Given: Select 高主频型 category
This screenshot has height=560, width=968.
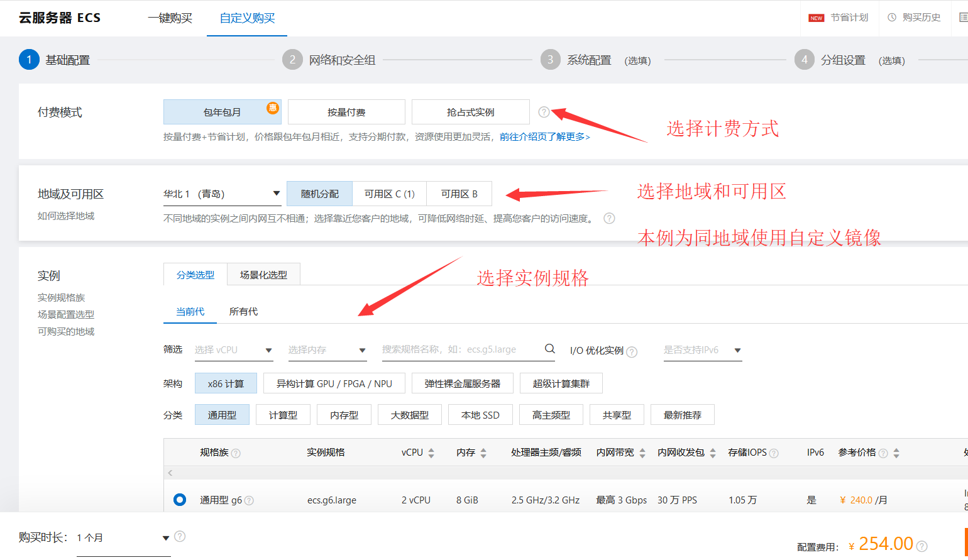Looking at the screenshot, I should click(551, 415).
